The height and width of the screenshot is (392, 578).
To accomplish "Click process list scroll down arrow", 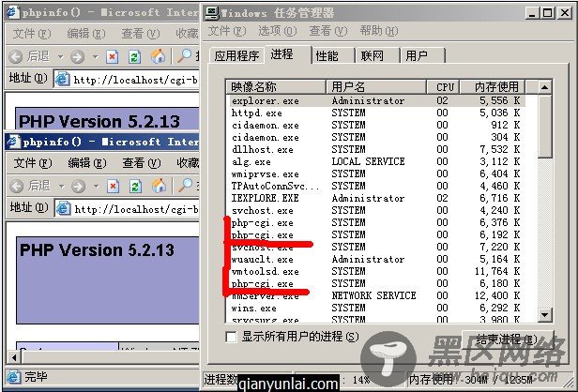I will (x=544, y=315).
